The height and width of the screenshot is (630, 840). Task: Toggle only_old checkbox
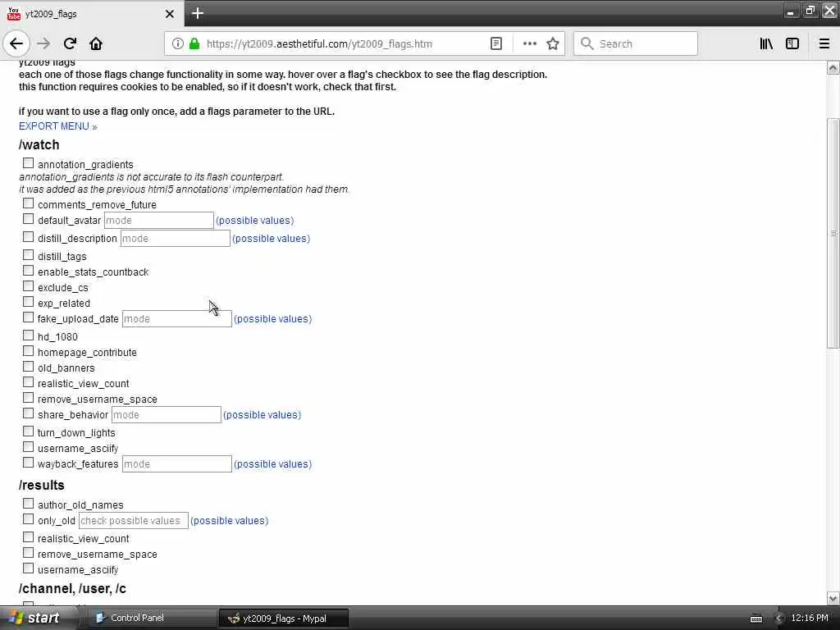(x=29, y=519)
